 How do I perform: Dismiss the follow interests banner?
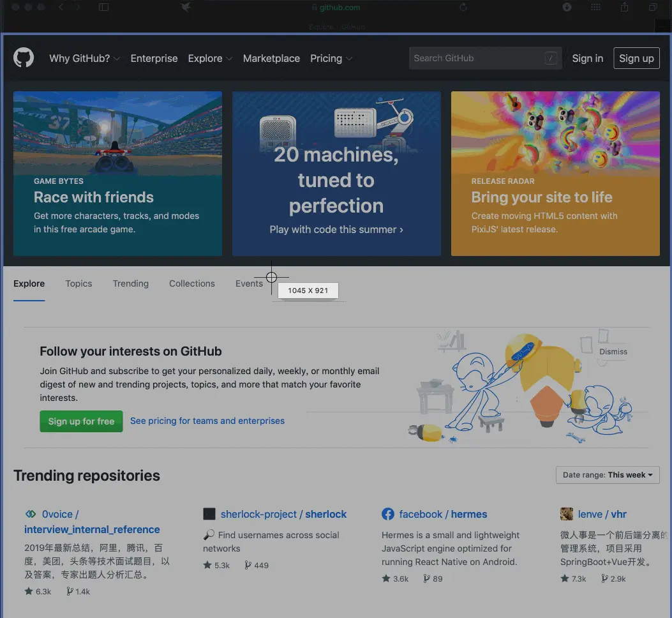pos(613,352)
